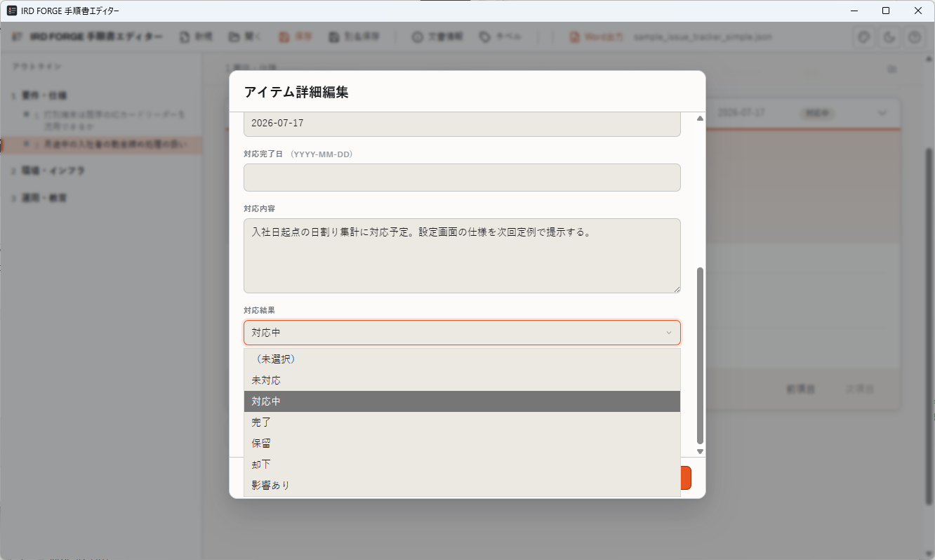Choose （未選択） in the result dropdown list
The height and width of the screenshot is (560, 935).
point(462,359)
